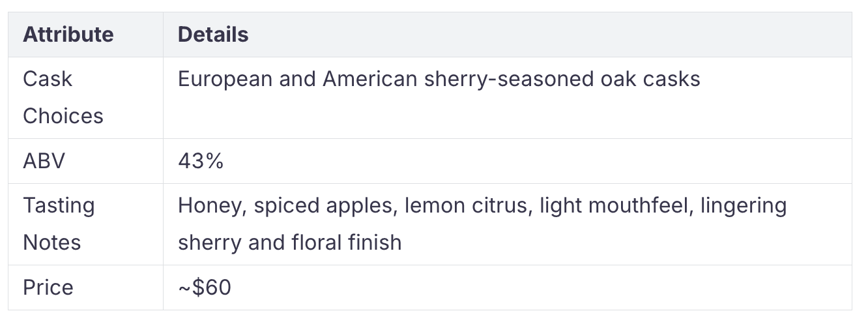Select the ABV row label
Screen dimensions: 868x326
tap(44, 160)
